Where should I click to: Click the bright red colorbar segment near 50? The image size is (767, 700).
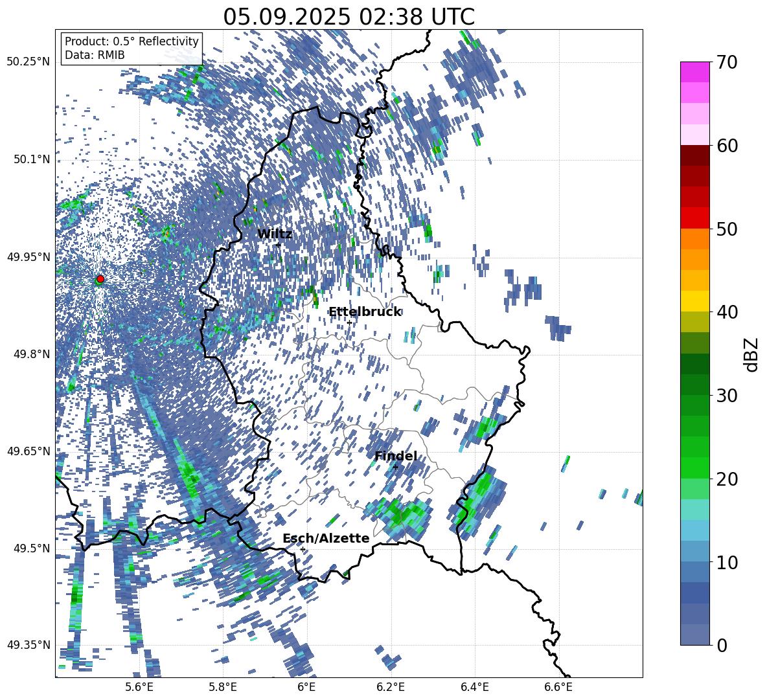point(694,218)
